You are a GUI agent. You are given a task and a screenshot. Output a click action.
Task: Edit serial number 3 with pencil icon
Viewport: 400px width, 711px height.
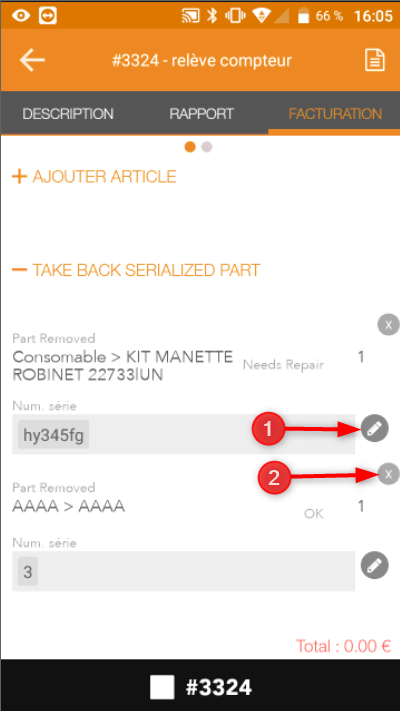click(x=375, y=565)
